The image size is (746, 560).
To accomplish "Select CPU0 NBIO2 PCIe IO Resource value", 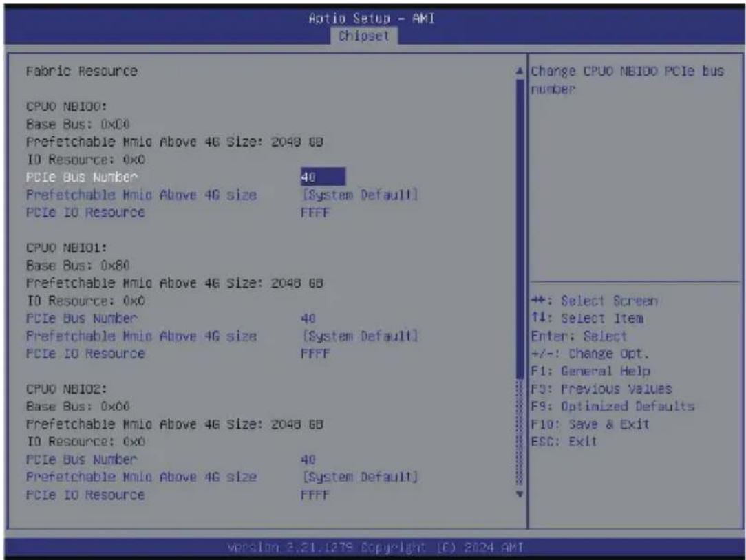I will pos(315,495).
